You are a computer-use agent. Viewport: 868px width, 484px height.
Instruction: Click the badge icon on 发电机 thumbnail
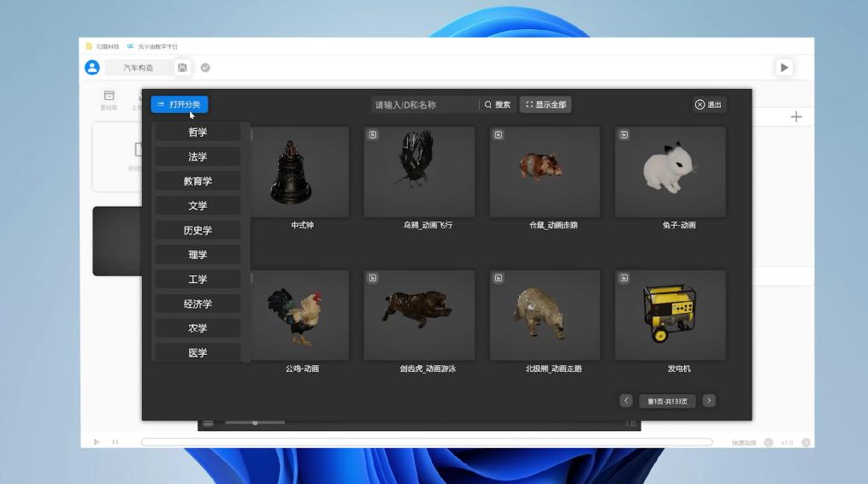624,278
